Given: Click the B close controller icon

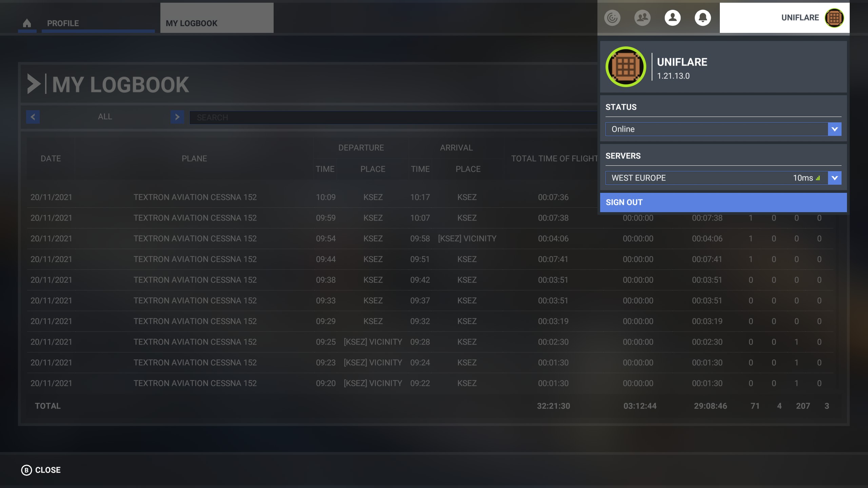Looking at the screenshot, I should [26, 470].
